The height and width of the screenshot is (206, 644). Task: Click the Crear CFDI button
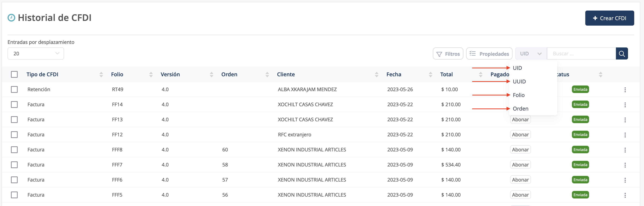coord(610,18)
